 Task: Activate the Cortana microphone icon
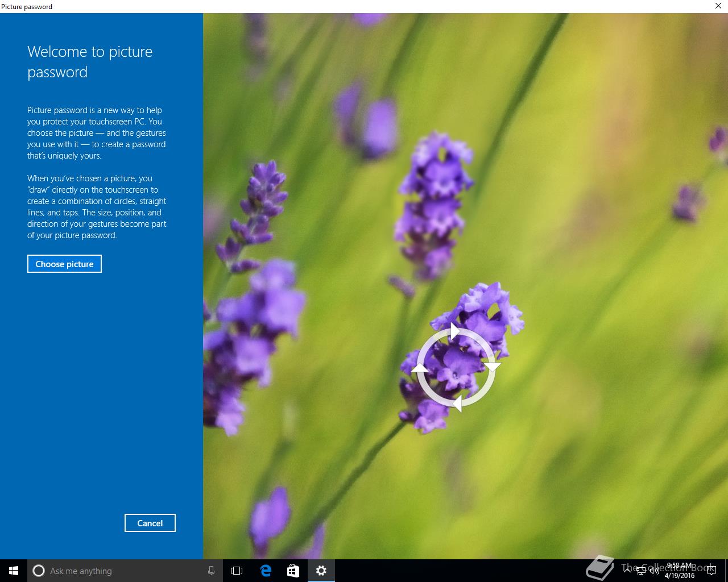pos(211,571)
